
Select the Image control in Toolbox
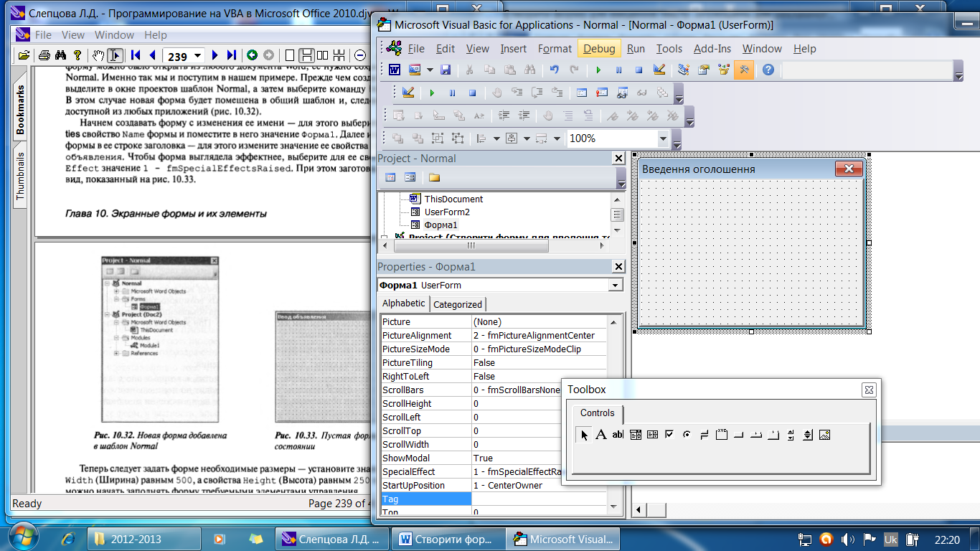[824, 434]
